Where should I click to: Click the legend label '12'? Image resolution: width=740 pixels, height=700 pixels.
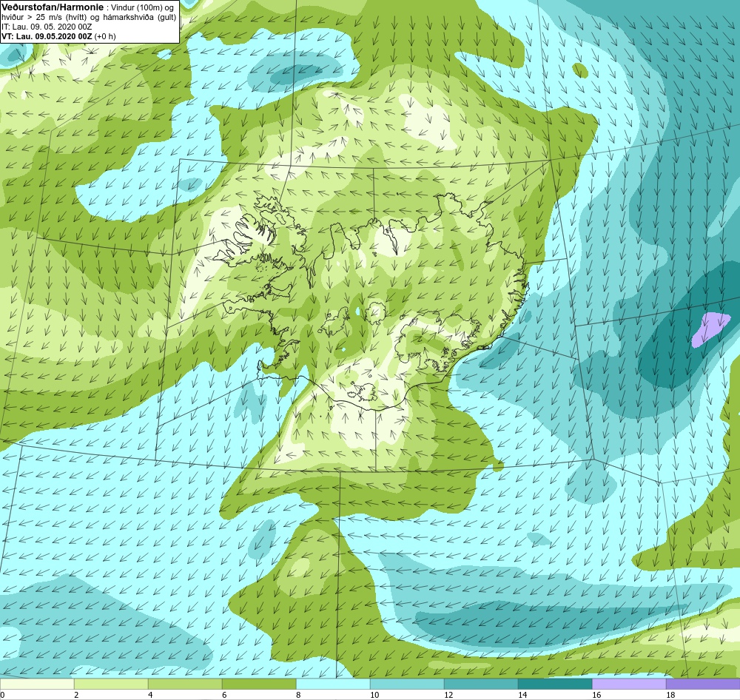click(448, 695)
